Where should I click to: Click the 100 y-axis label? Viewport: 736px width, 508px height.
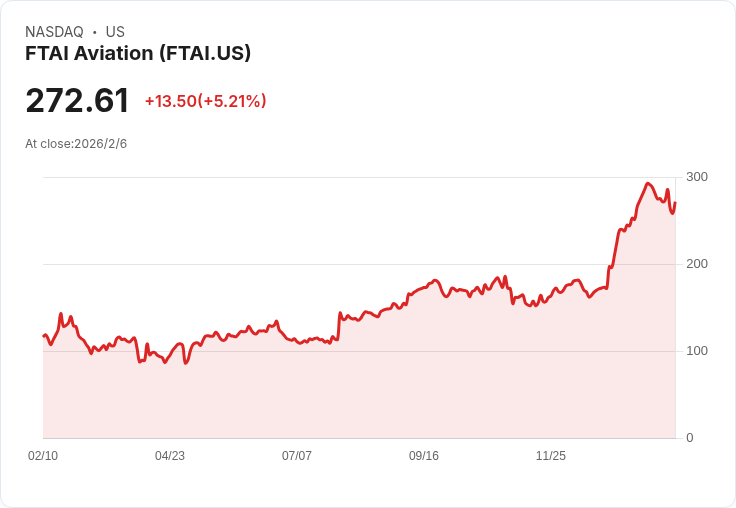[697, 351]
